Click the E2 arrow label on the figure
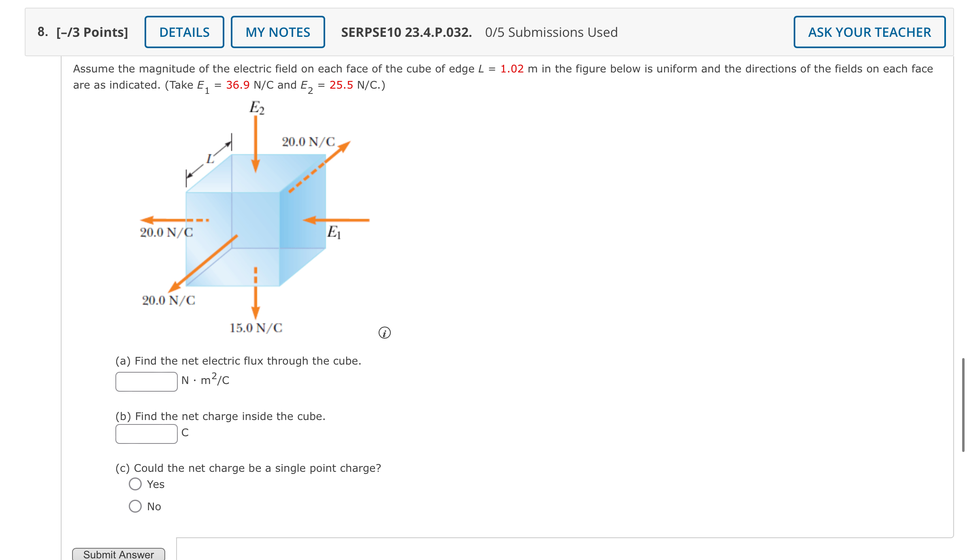Image resolution: width=967 pixels, height=560 pixels. (x=257, y=107)
